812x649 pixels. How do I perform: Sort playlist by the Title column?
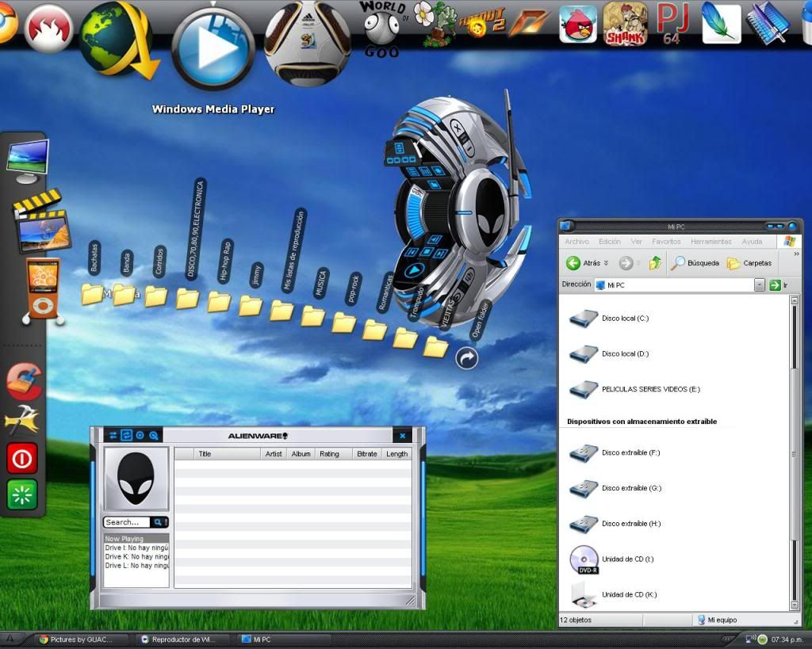(x=227, y=454)
